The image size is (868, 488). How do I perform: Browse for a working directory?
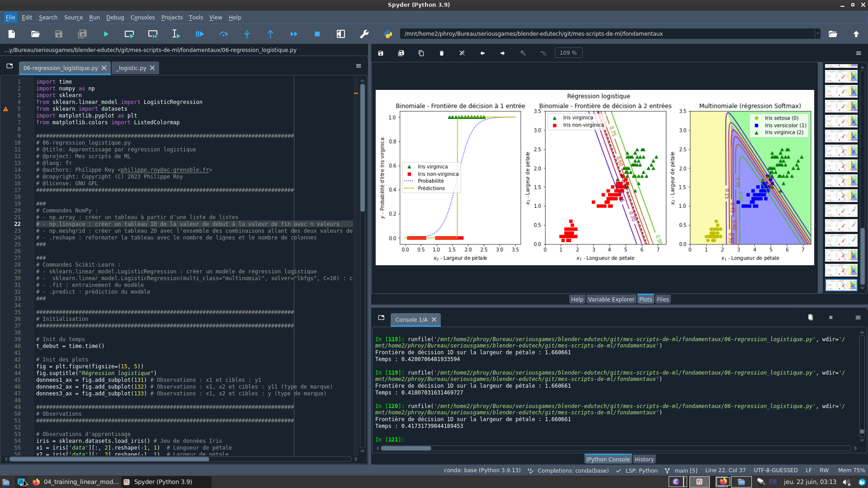click(833, 34)
